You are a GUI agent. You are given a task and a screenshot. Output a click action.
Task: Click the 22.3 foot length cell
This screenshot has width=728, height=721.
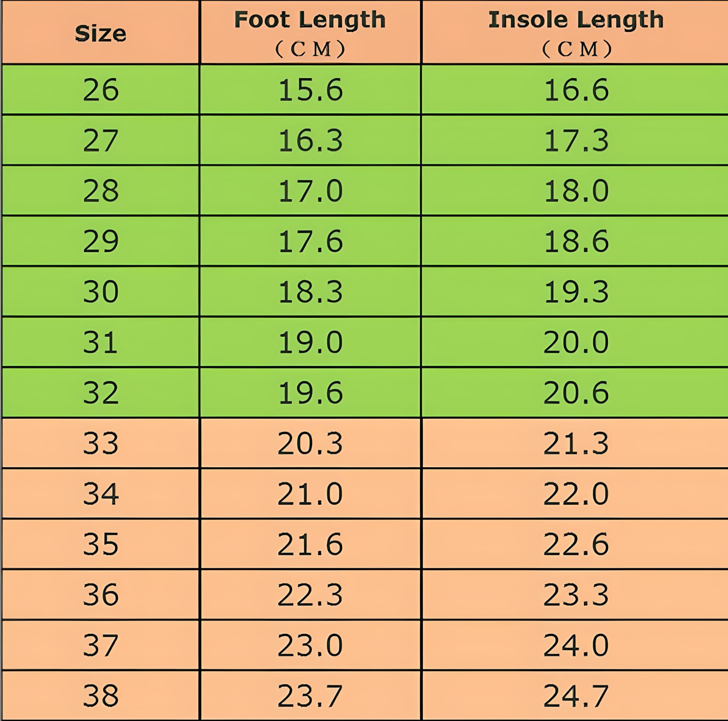[310, 595]
